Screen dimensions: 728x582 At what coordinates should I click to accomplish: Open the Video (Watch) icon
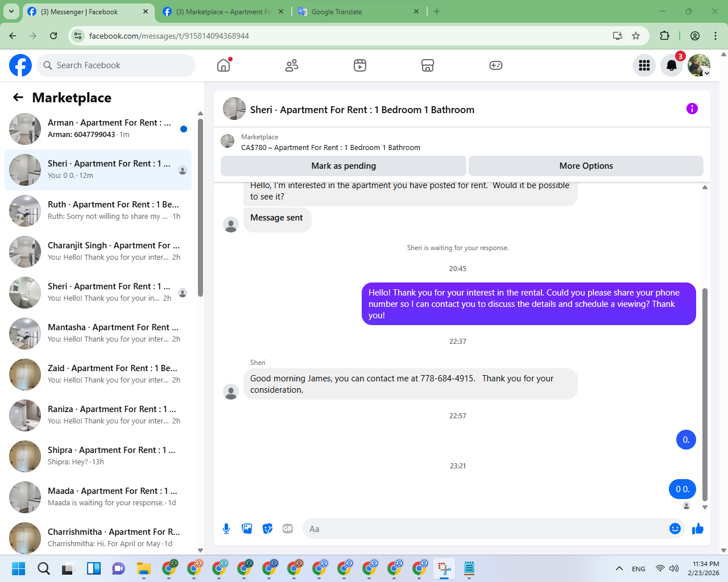click(360, 65)
